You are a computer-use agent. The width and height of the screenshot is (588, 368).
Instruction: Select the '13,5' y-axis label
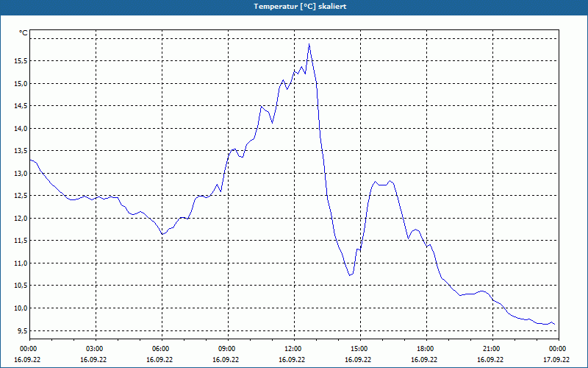click(x=21, y=151)
